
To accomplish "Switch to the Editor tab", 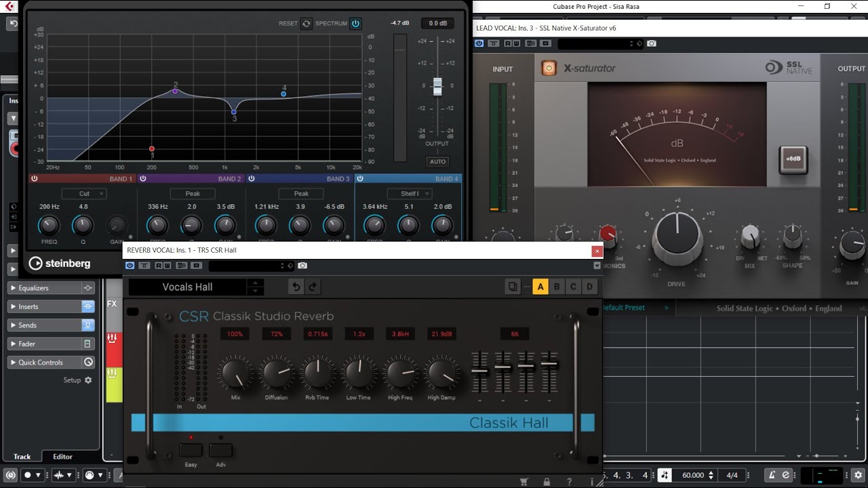I will click(62, 457).
